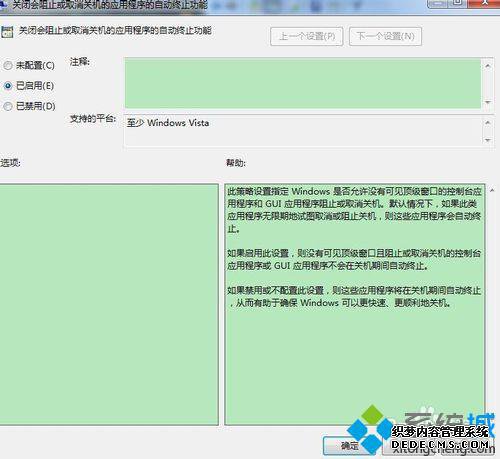
Task: Click the 下一个设置(N) button
Action: click(385, 36)
